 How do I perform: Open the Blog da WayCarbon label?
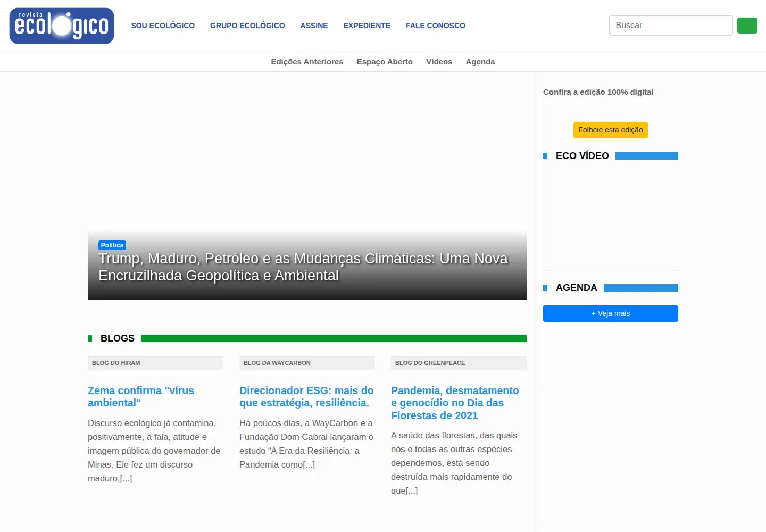[277, 363]
